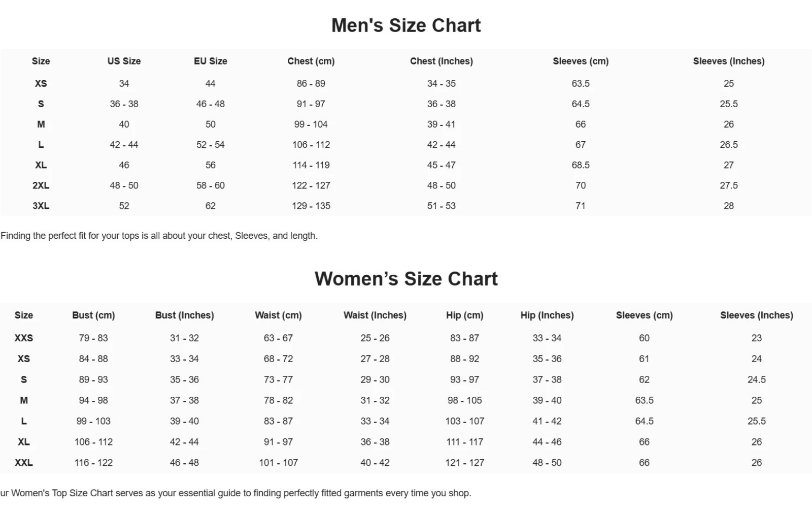Image resolution: width=812 pixels, height=508 pixels.
Task: Select the EU Size column header
Action: click(210, 61)
